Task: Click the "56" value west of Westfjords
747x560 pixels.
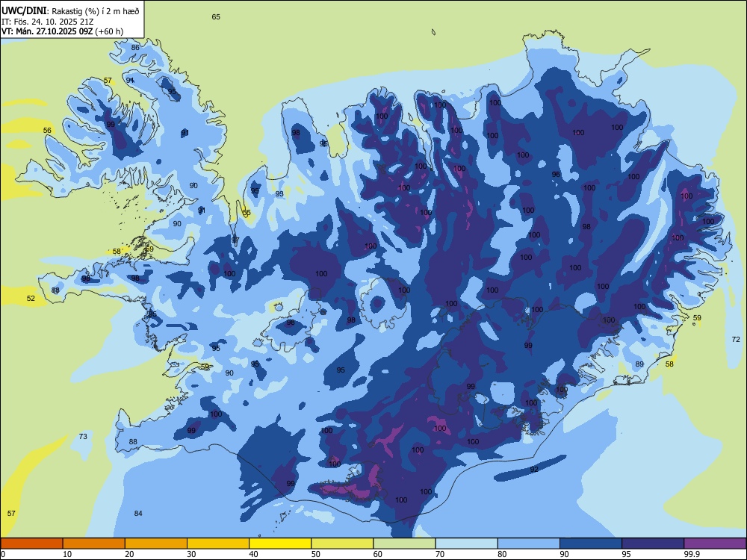Action: click(x=47, y=131)
